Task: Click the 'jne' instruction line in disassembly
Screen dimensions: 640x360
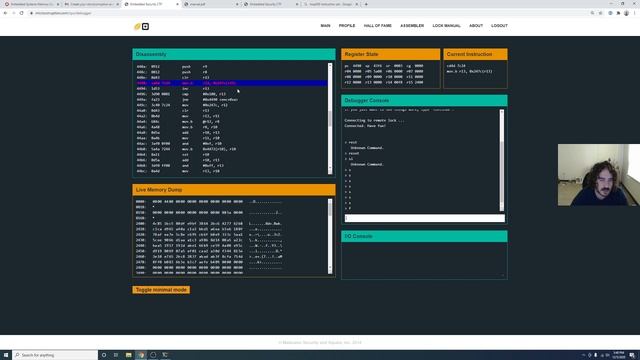Action: pyautogui.click(x=231, y=99)
